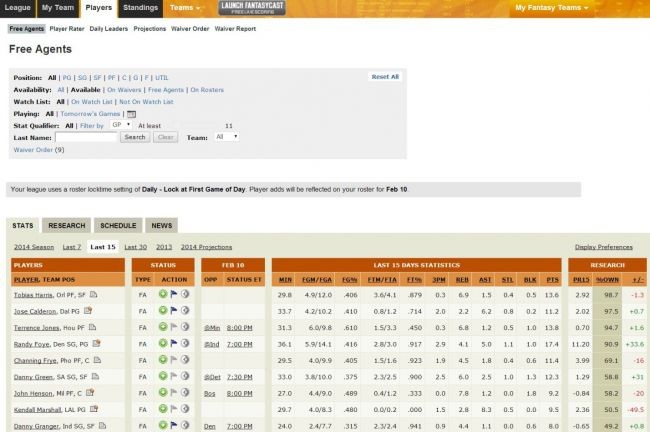Viewport: 650px width, 432px height.
Task: Open the GP stat qualifier dropdown
Action: pyautogui.click(x=121, y=125)
